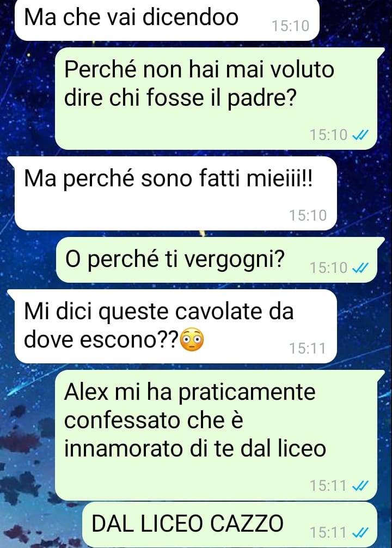Click the read ticks on 'DAL LICEO CAZZO'
This screenshot has height=548, width=392.
[360, 533]
